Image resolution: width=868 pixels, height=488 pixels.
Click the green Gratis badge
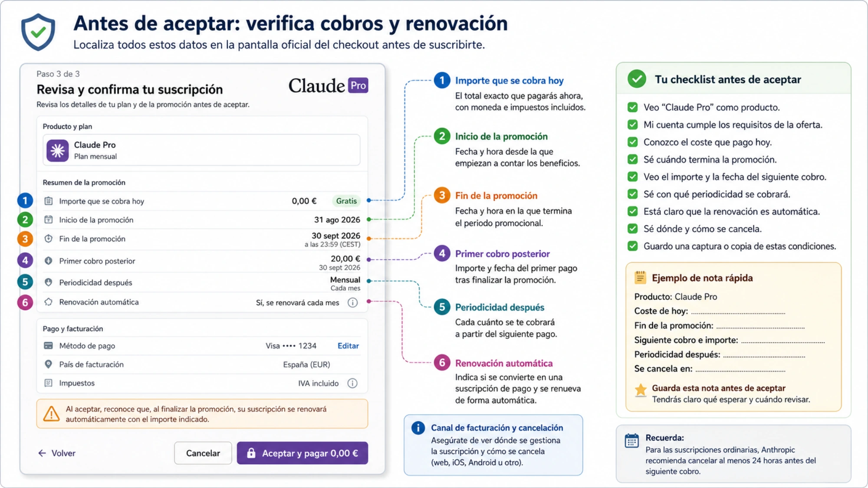coord(346,201)
